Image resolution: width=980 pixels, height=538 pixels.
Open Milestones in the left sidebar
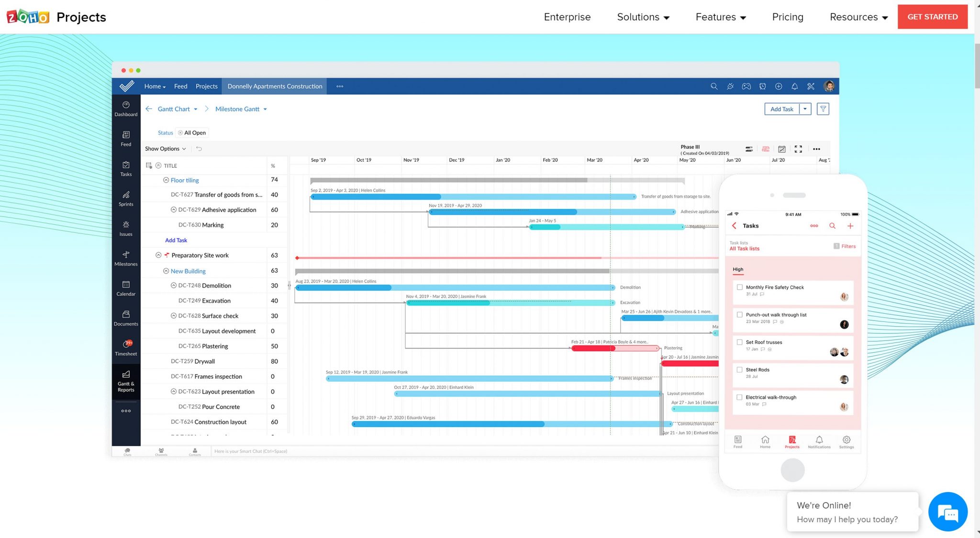tap(126, 258)
